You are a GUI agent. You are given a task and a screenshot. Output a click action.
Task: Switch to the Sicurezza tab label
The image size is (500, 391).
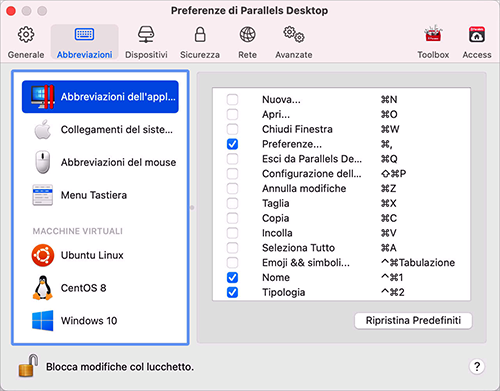pyautogui.click(x=200, y=55)
